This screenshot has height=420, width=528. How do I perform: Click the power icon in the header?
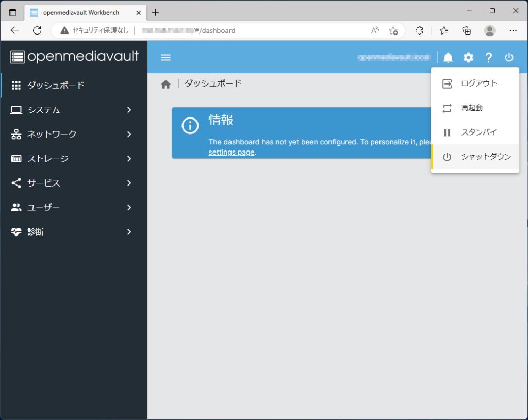[x=509, y=57]
